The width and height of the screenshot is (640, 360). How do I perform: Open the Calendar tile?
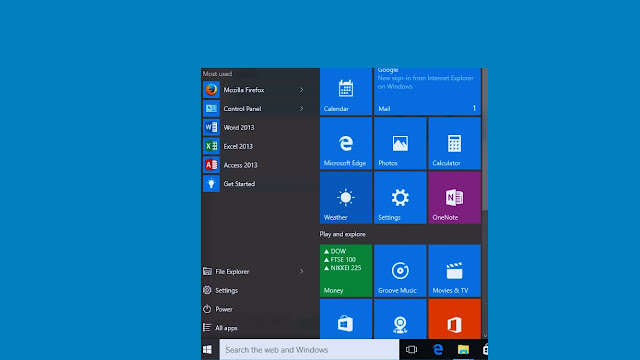click(346, 91)
